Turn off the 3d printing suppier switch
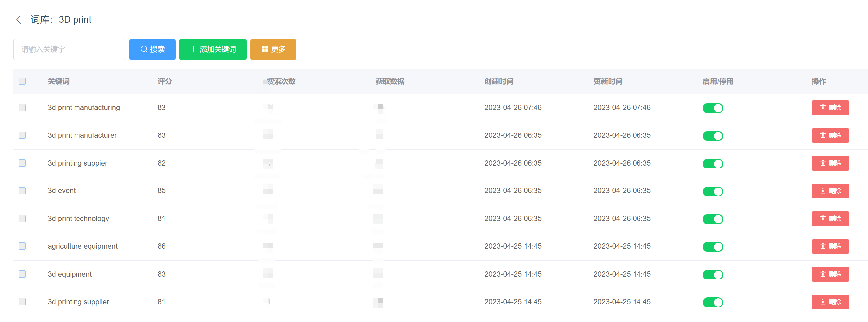Screen dimensions: 868x322 (713, 164)
